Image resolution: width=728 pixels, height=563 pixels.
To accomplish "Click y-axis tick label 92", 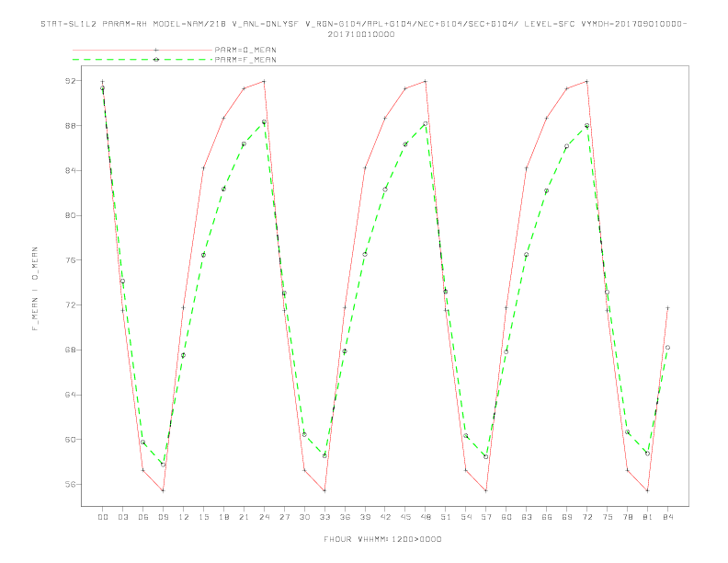I will pos(71,81).
